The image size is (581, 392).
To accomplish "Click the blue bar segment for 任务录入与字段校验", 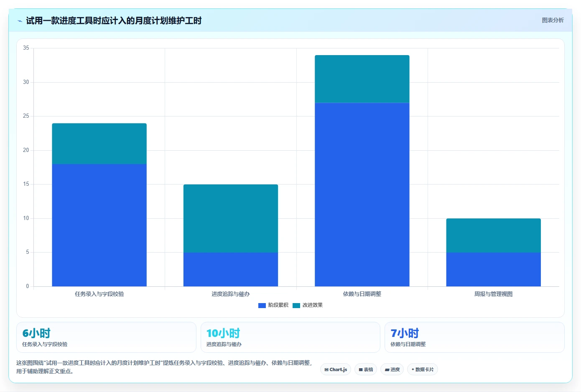I will 99,225.
